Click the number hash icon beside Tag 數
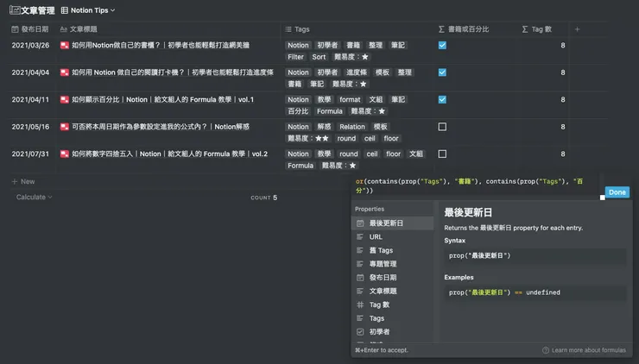 pyautogui.click(x=360, y=304)
